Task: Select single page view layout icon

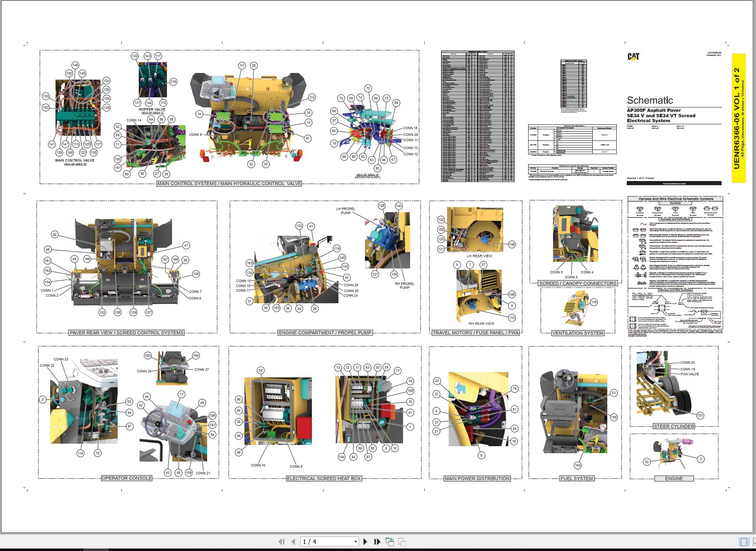Action: click(744, 542)
